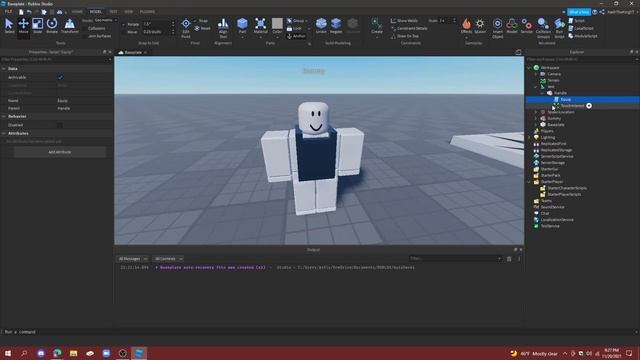The width and height of the screenshot is (640, 360).
Task: Collapse the Workspace tree node
Action: (x=529, y=68)
